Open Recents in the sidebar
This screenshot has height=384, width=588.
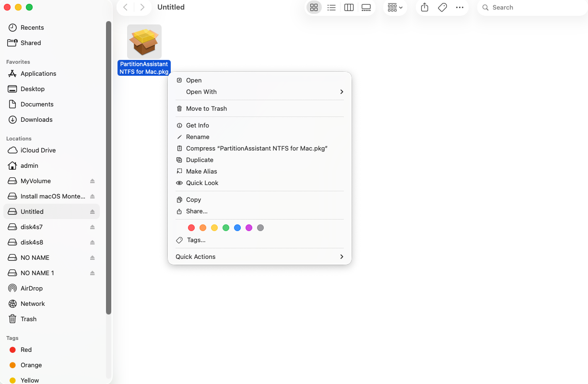[x=51, y=27]
